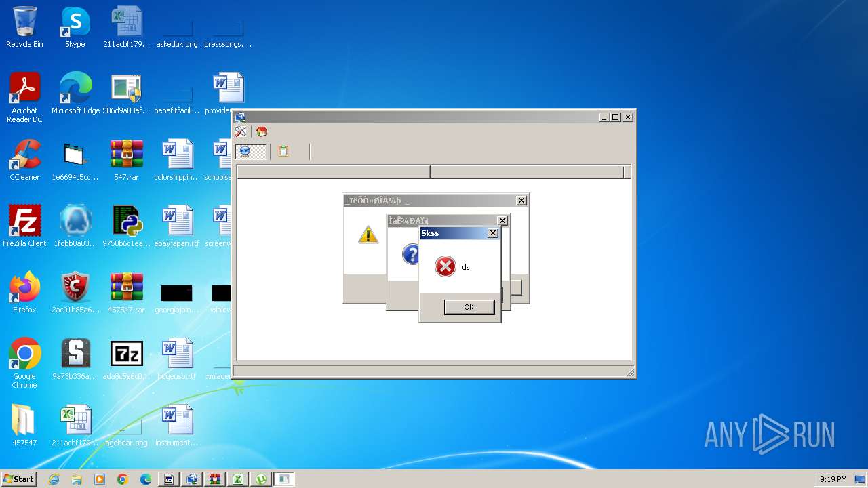
Task: Open the Google Chrome desktop shortcut
Action: pyautogui.click(x=24, y=363)
